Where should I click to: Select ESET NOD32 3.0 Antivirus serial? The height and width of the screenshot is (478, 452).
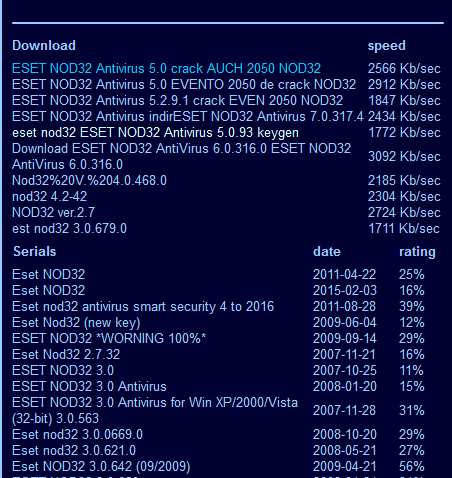[89, 386]
